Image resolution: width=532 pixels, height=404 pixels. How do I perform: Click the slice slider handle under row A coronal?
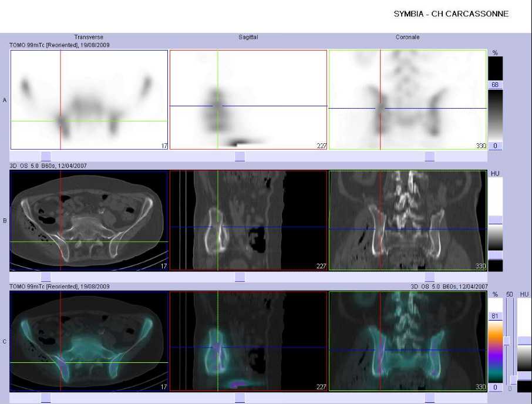(x=430, y=156)
